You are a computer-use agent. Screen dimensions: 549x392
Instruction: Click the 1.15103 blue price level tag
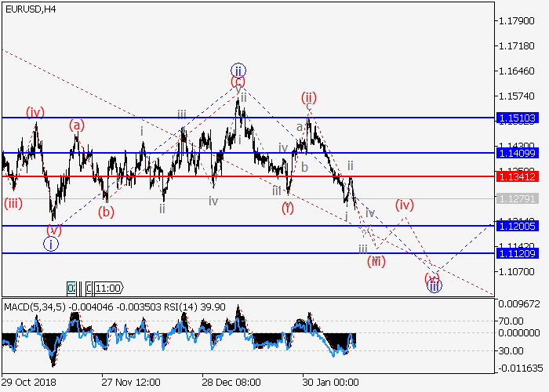pos(517,118)
